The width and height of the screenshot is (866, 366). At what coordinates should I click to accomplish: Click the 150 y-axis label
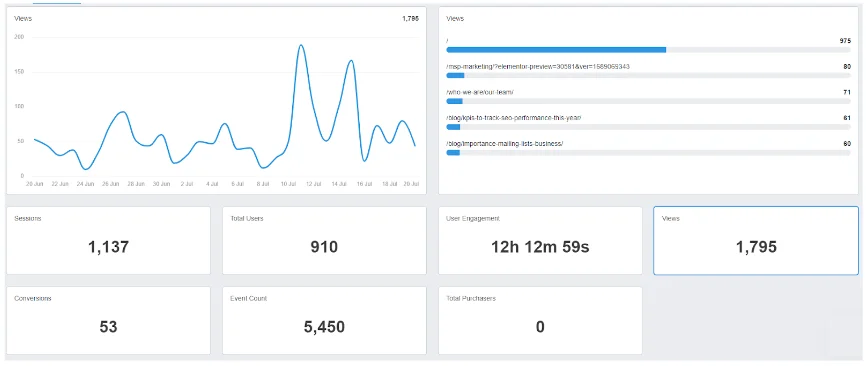[x=20, y=72]
